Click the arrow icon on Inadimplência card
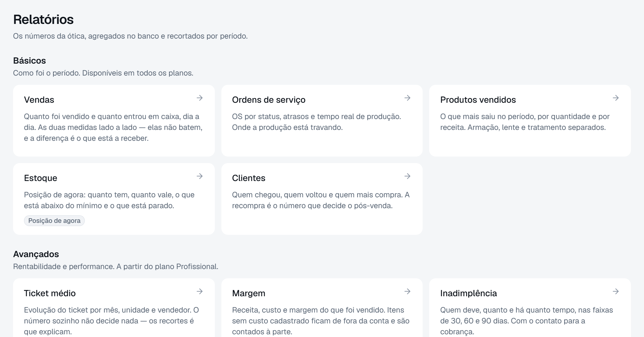 [x=616, y=291]
